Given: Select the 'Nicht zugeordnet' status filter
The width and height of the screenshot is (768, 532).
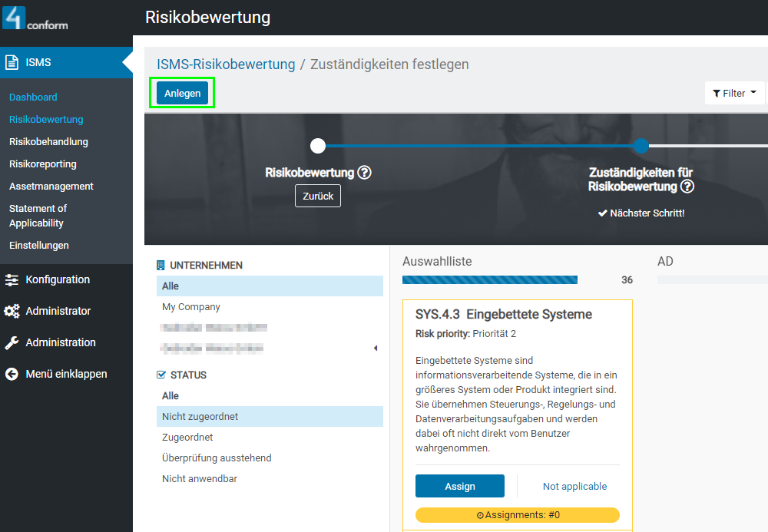Looking at the screenshot, I should [200, 417].
